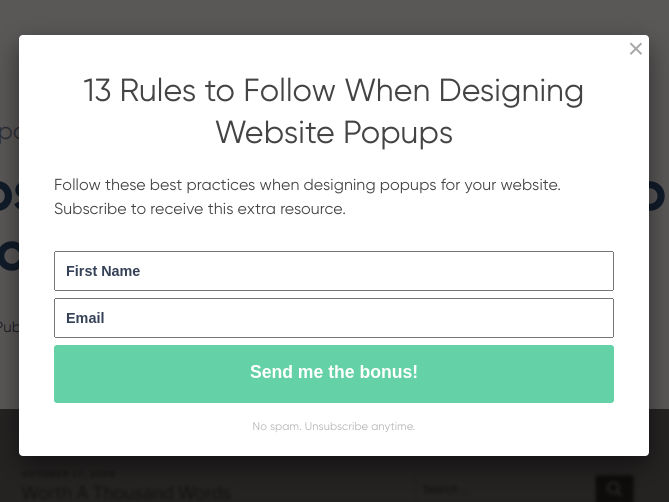Open the Worth A Thousand Words post link
Screen dimensions: 669x502
point(126,492)
